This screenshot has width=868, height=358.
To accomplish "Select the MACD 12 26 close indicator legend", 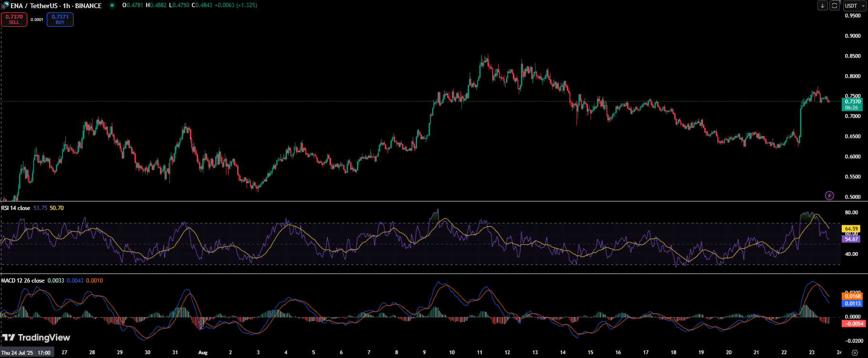I will pyautogui.click(x=23, y=281).
